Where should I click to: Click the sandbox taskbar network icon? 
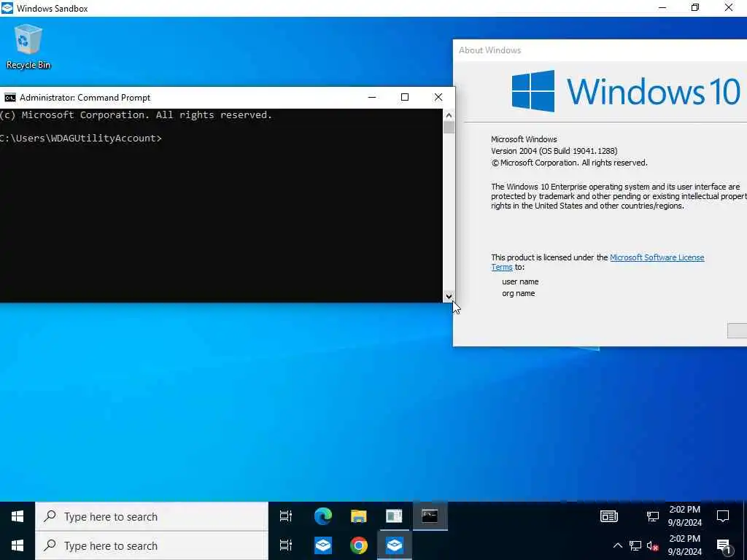pyautogui.click(x=652, y=516)
